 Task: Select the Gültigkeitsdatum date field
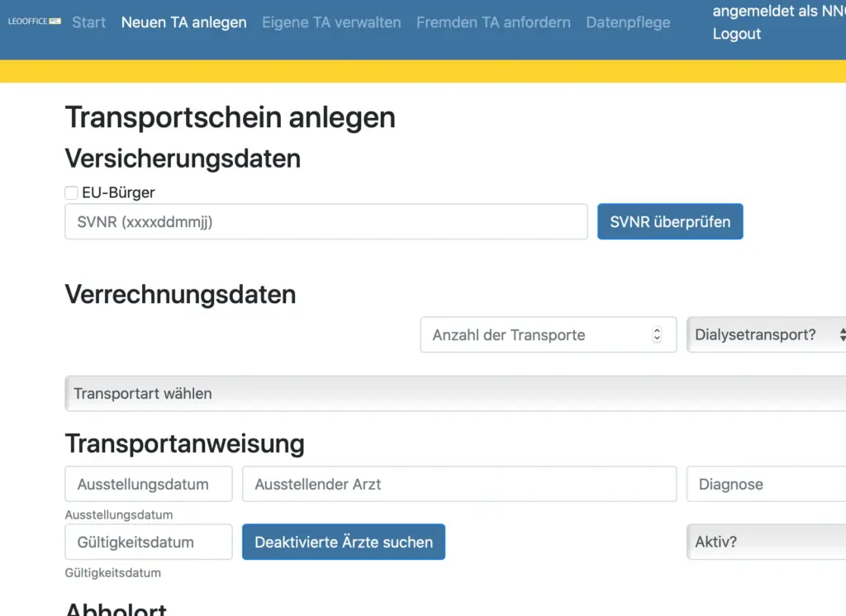point(148,542)
